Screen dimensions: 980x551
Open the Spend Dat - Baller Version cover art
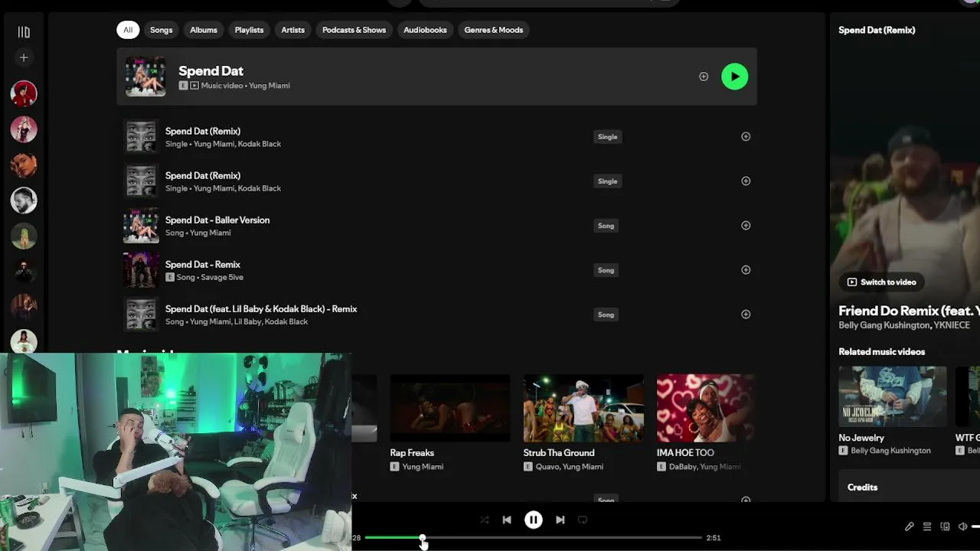(x=141, y=226)
